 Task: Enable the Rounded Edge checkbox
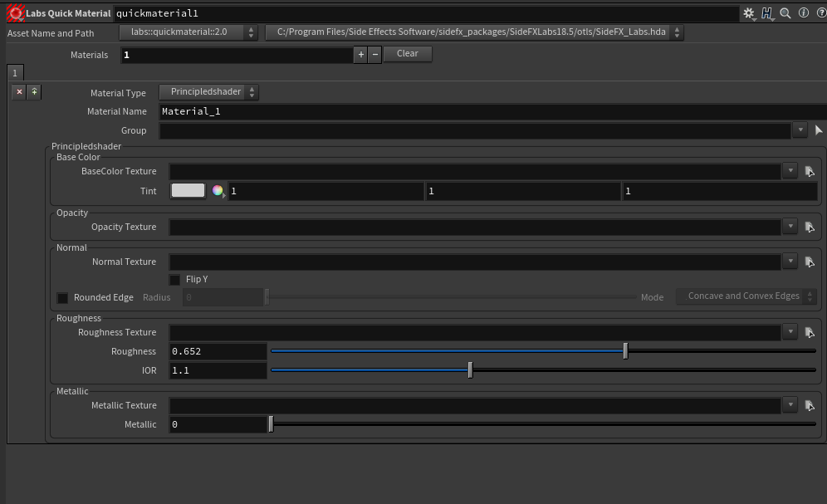62,298
